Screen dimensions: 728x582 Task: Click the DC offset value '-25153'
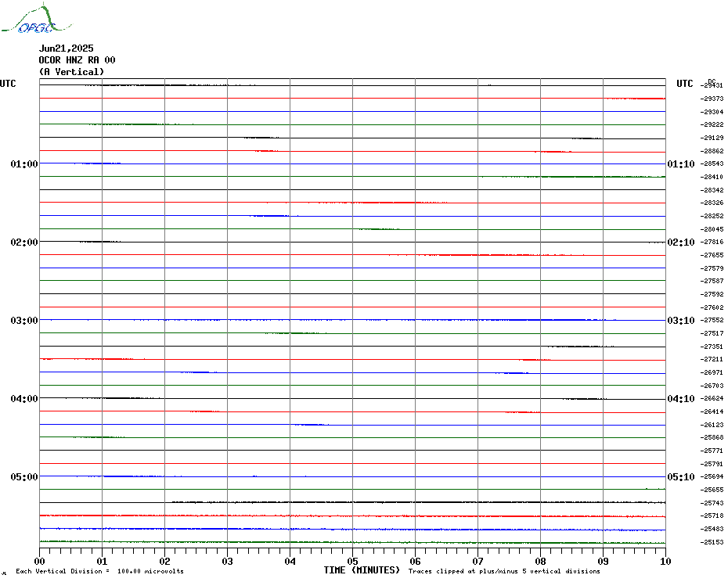(x=712, y=542)
